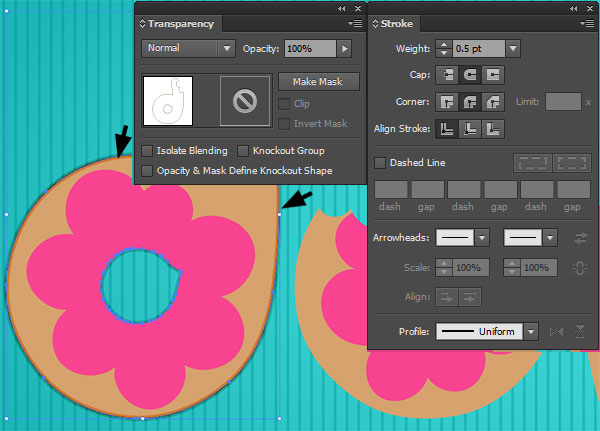
Task: Enable the Clip checkbox
Action: [x=284, y=104]
